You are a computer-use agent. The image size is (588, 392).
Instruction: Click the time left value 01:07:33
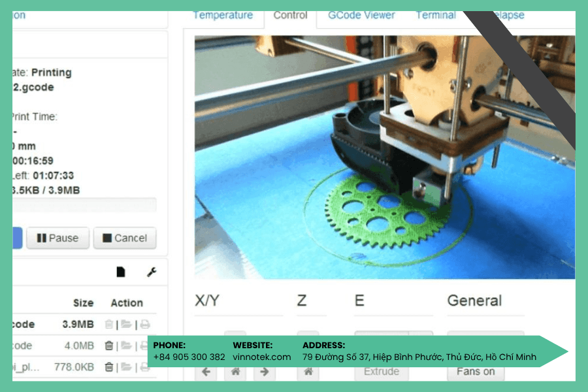(54, 176)
